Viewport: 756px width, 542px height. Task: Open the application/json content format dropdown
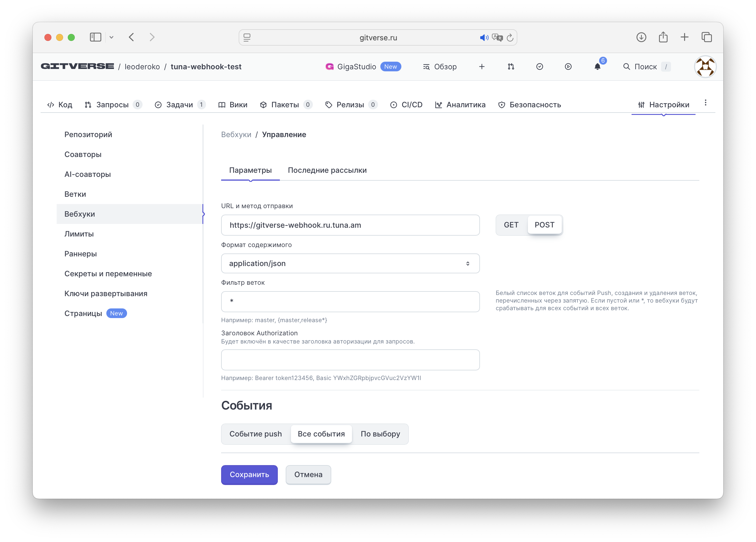pos(350,263)
